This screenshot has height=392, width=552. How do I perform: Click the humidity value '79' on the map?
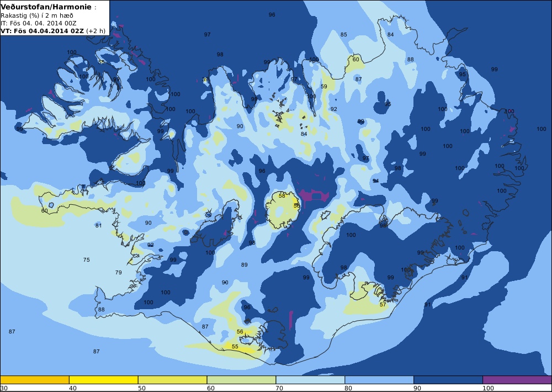click(119, 272)
